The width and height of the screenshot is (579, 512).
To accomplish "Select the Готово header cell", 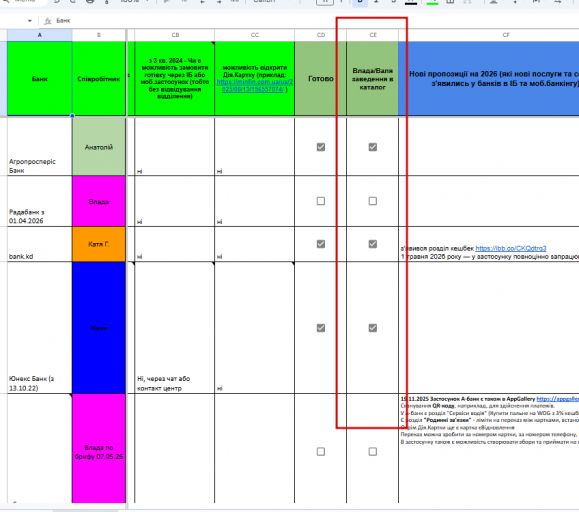I will pos(321,79).
